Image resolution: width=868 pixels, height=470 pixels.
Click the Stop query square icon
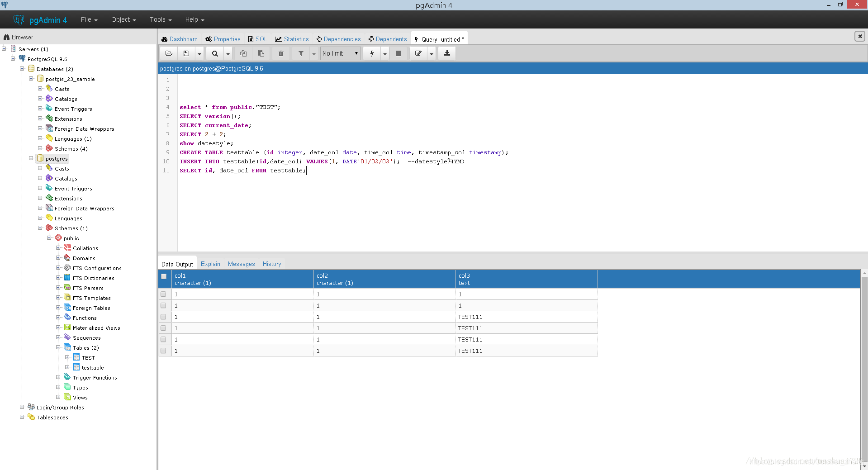click(398, 53)
